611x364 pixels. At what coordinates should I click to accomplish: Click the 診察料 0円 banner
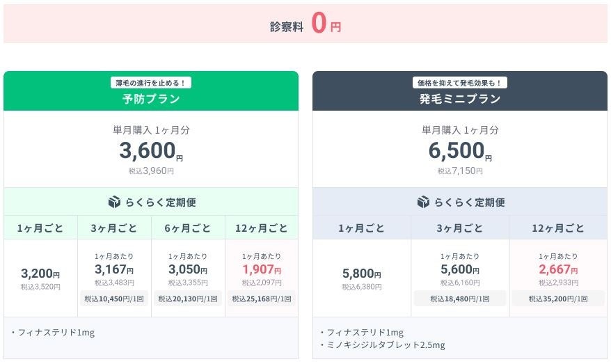305,24
